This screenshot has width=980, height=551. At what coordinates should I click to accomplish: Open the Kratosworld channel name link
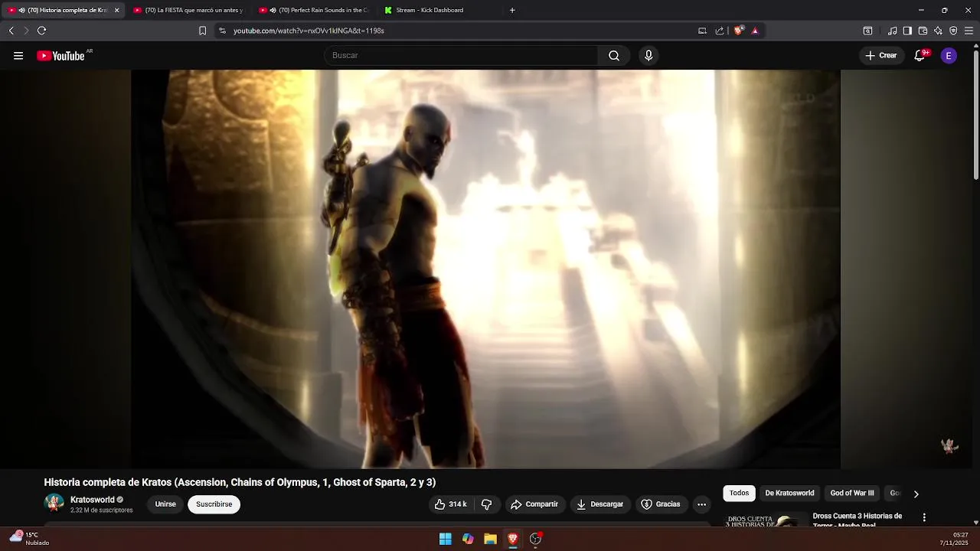tap(93, 500)
